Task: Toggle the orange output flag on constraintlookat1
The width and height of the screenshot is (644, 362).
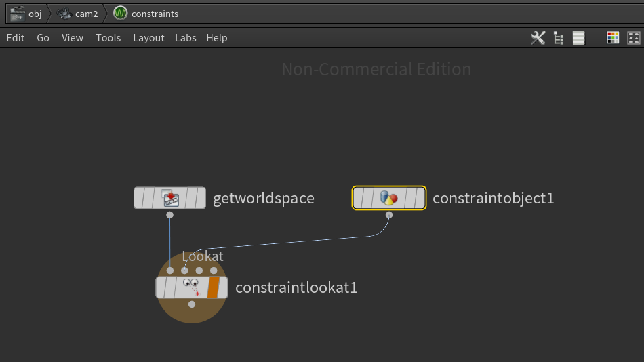Action: pyautogui.click(x=213, y=287)
